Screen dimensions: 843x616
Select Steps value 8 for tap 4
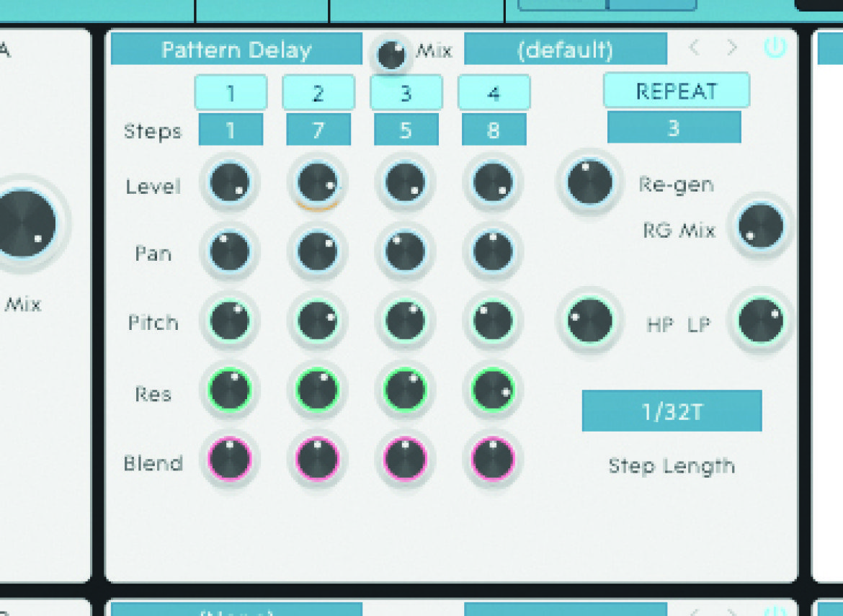point(494,129)
